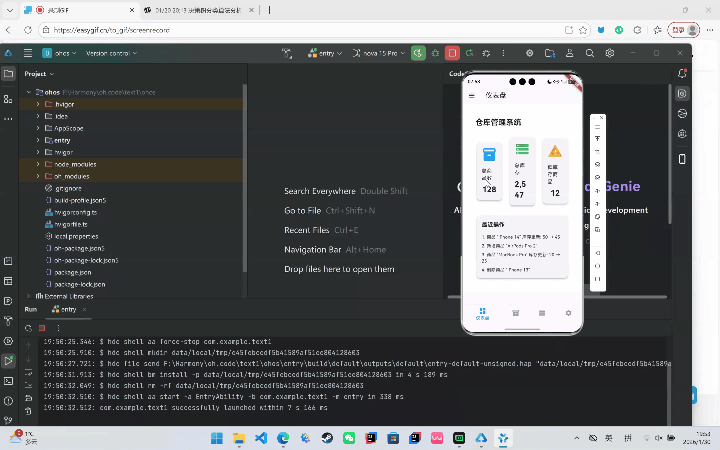Image resolution: width=720 pixels, height=450 pixels.
Task: Open the Version control dropdown
Action: [x=111, y=53]
